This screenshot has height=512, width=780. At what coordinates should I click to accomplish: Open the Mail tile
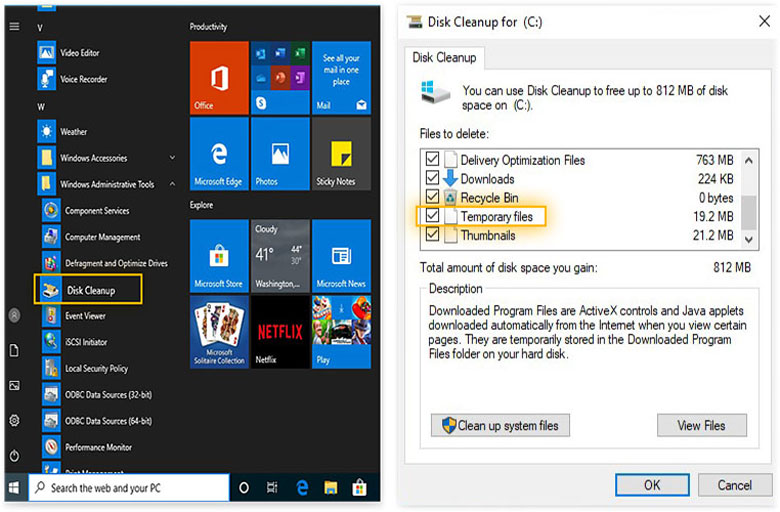pyautogui.click(x=341, y=77)
